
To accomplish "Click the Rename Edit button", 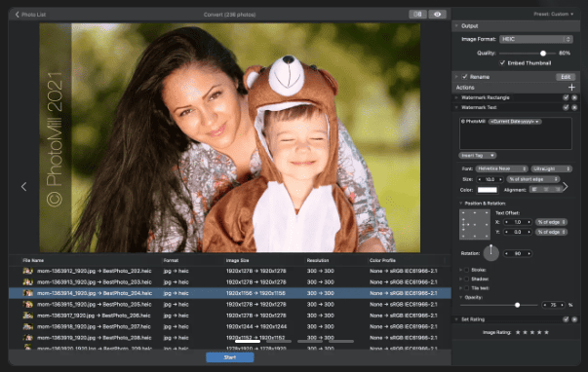I will [566, 77].
